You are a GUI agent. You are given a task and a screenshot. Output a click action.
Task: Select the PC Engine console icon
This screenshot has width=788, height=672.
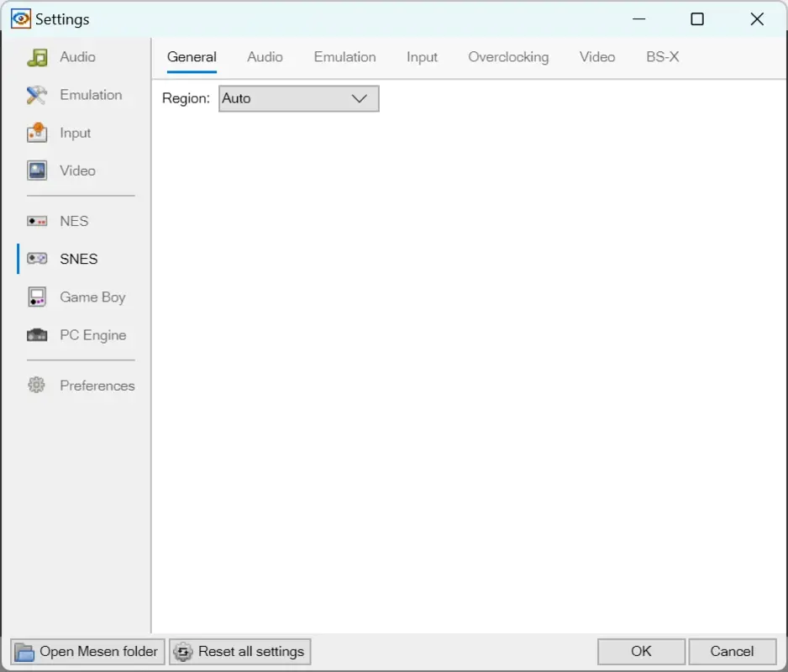(38, 334)
